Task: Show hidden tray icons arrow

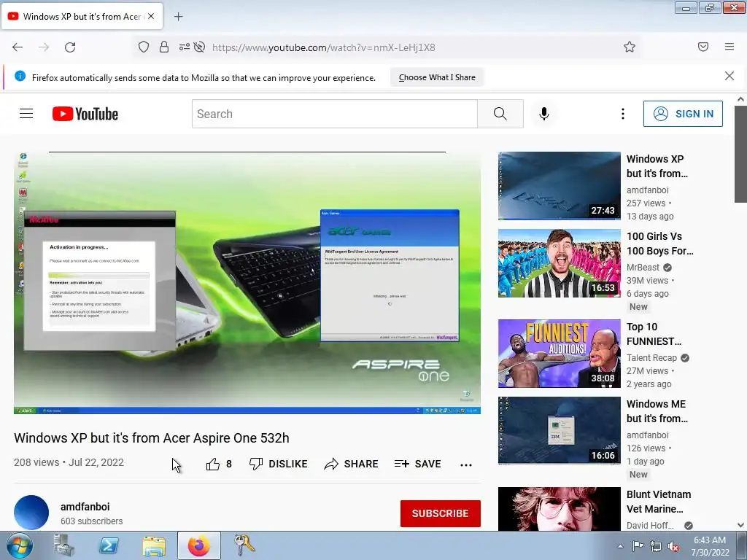Action: coord(620,546)
